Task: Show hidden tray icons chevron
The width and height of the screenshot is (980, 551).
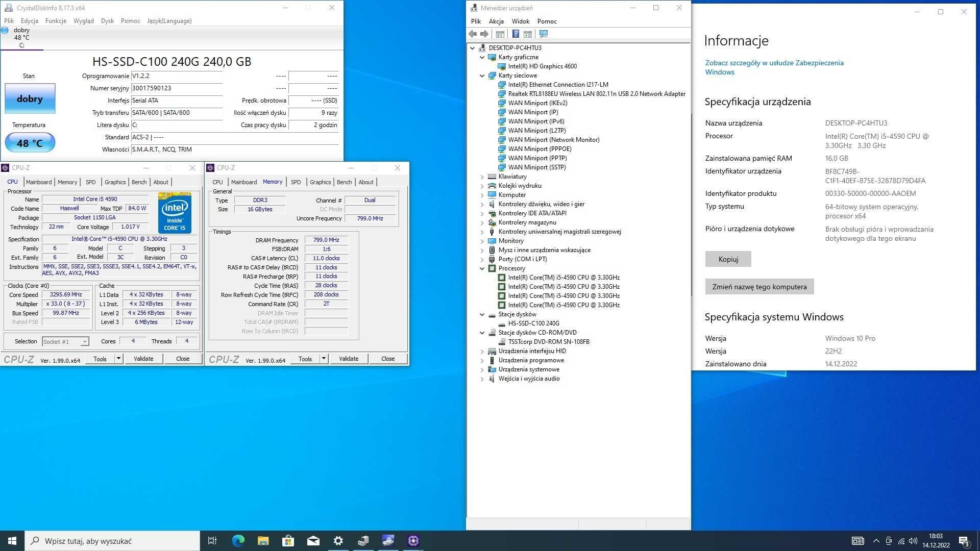Action: [876, 541]
